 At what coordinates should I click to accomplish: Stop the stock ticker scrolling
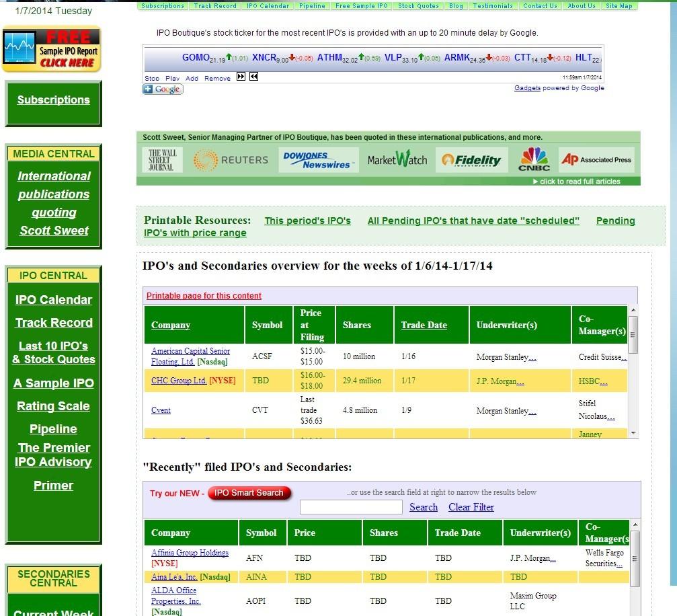pos(151,78)
